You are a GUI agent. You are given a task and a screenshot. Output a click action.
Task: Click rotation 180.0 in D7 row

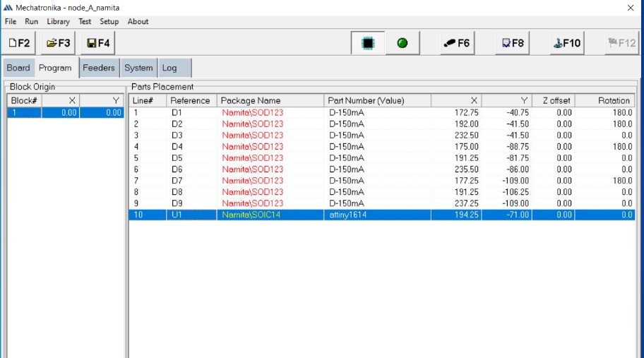(x=605, y=181)
